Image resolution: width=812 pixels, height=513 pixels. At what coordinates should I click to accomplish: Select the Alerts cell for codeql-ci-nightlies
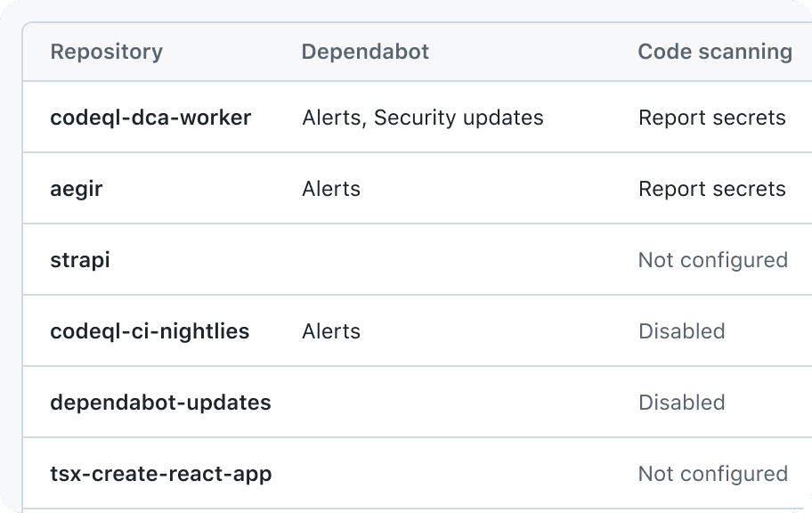tap(331, 331)
